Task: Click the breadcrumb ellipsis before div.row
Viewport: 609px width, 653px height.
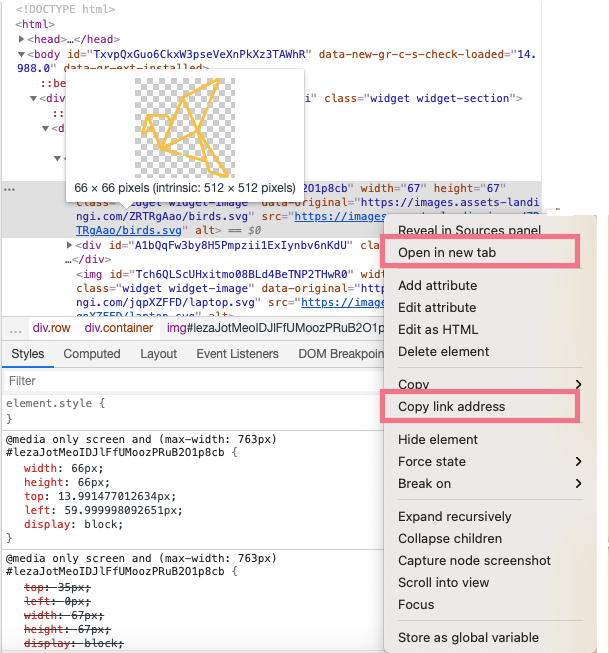Action: point(15,329)
